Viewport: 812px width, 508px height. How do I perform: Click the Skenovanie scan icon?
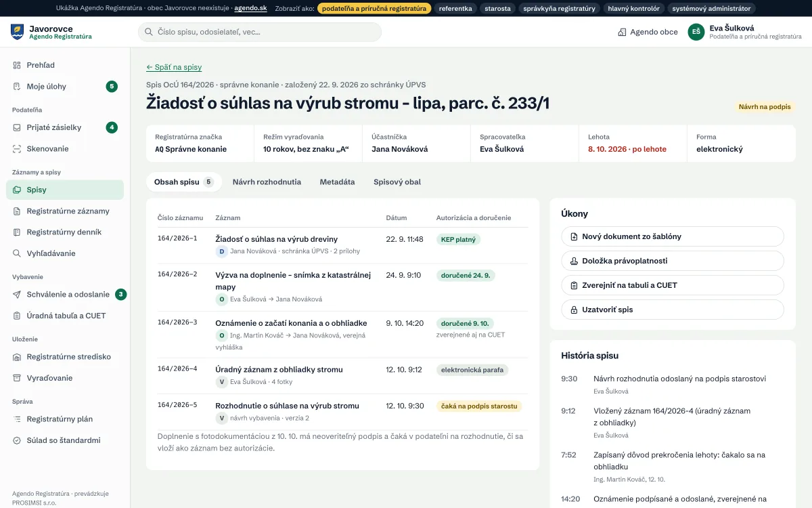click(x=17, y=148)
